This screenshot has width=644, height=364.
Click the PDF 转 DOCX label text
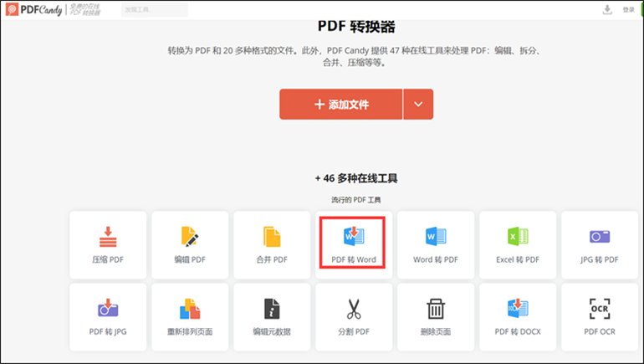pos(518,331)
